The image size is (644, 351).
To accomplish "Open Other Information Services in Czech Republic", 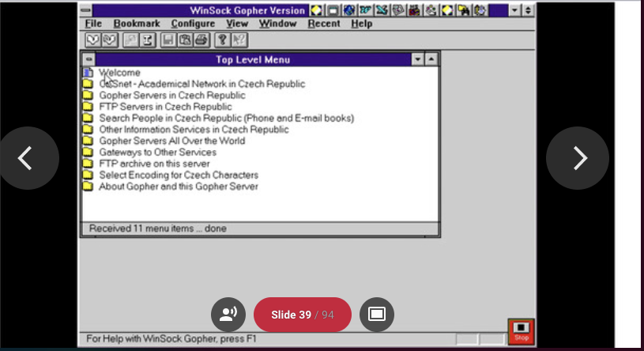I will [x=194, y=130].
